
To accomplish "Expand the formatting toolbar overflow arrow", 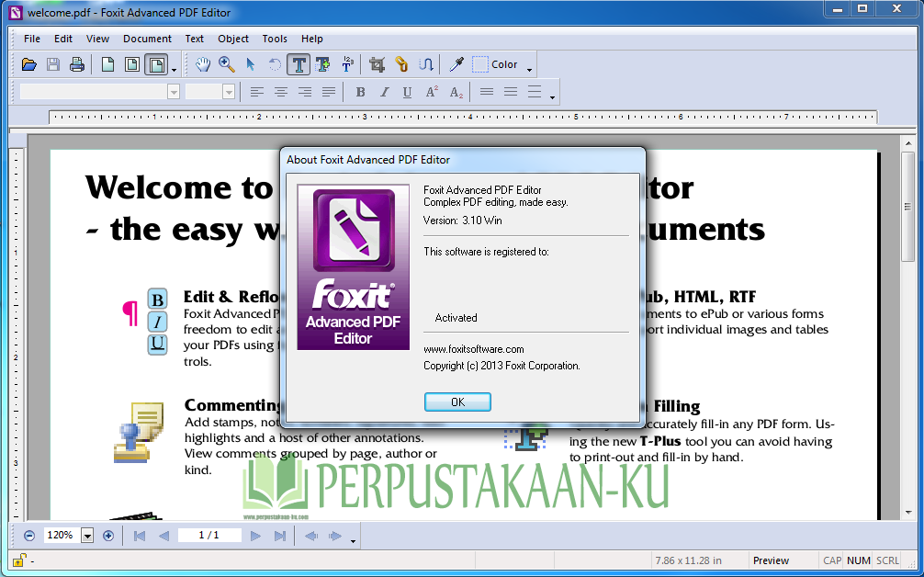I will click(x=552, y=97).
